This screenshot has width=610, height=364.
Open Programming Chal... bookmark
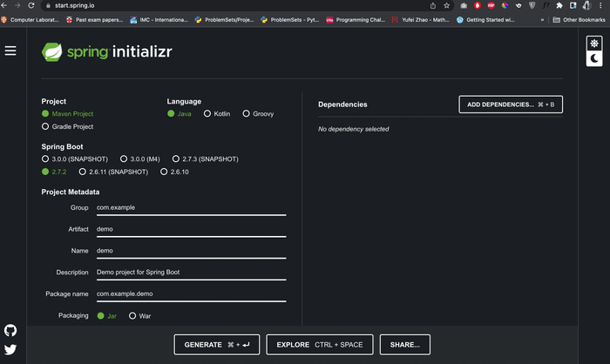click(x=356, y=19)
